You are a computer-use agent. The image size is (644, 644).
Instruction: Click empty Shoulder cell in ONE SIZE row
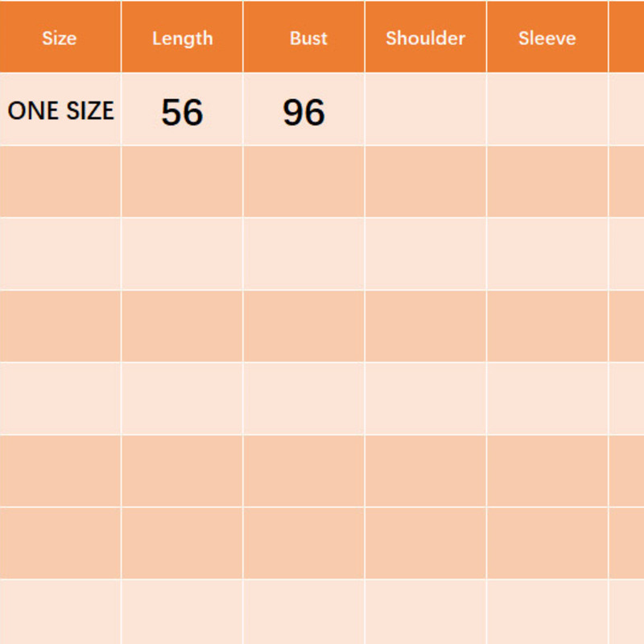[x=426, y=110]
